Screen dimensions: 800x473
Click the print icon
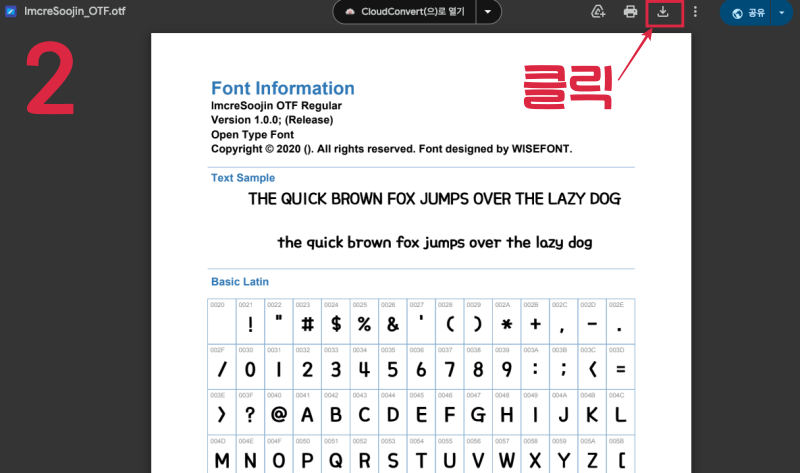631,12
